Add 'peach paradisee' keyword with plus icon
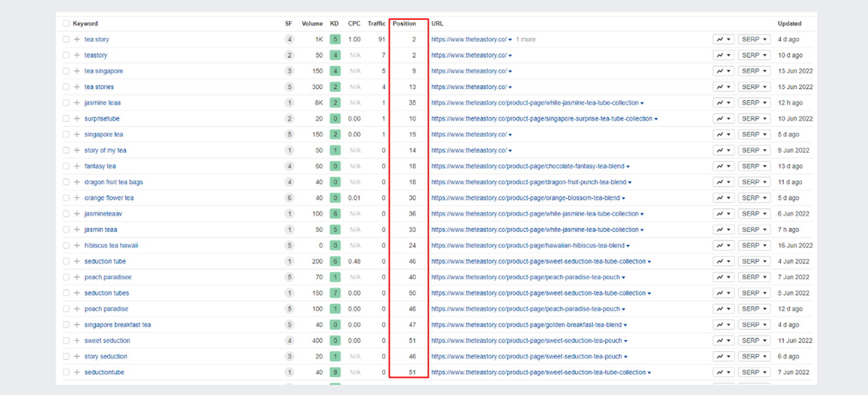Screen dimensions: 868x395 pyautogui.click(x=77, y=277)
